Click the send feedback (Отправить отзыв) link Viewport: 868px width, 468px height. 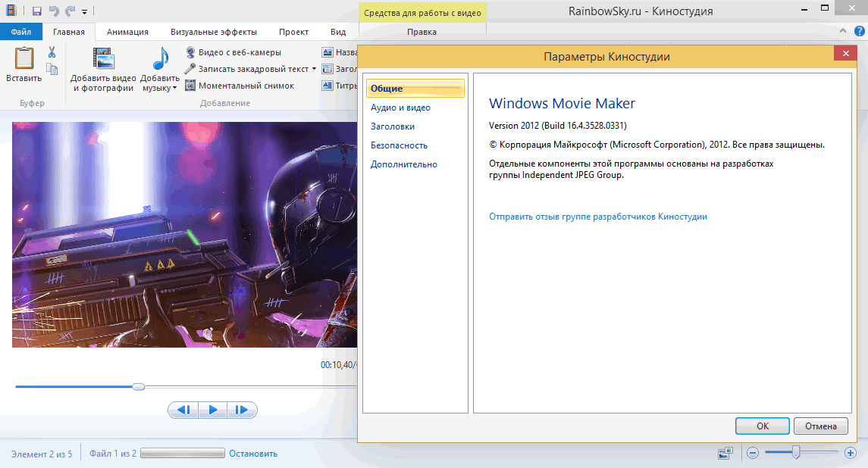(x=598, y=217)
